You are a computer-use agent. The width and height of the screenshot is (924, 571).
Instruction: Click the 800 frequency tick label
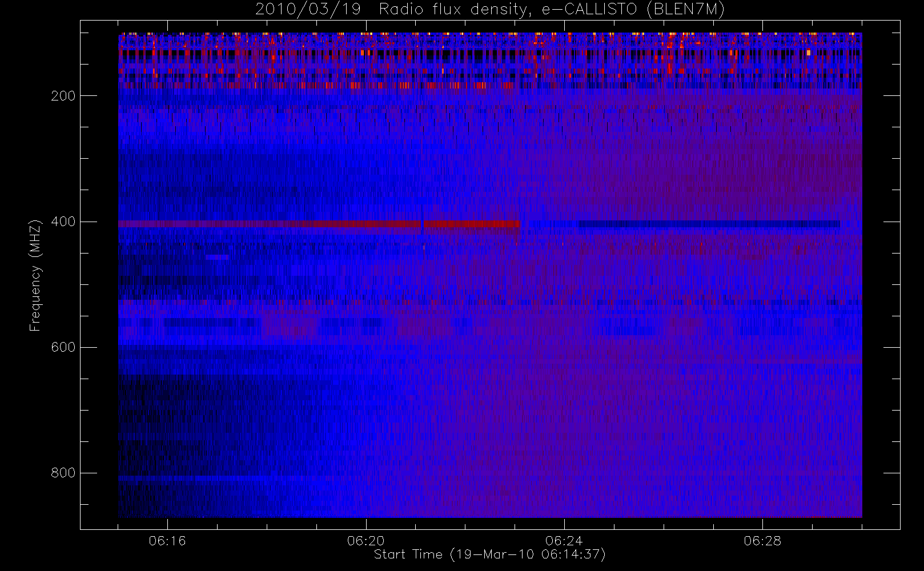tap(63, 473)
